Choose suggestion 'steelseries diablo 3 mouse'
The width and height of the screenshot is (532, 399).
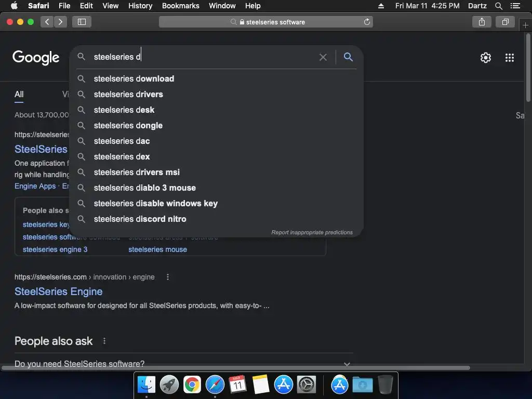click(x=217, y=188)
